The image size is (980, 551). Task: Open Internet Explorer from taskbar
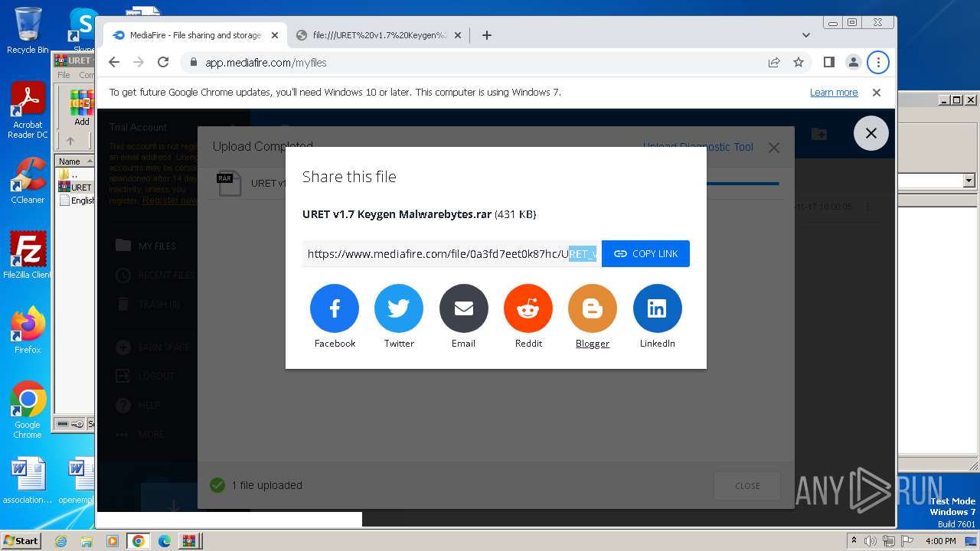(60, 541)
